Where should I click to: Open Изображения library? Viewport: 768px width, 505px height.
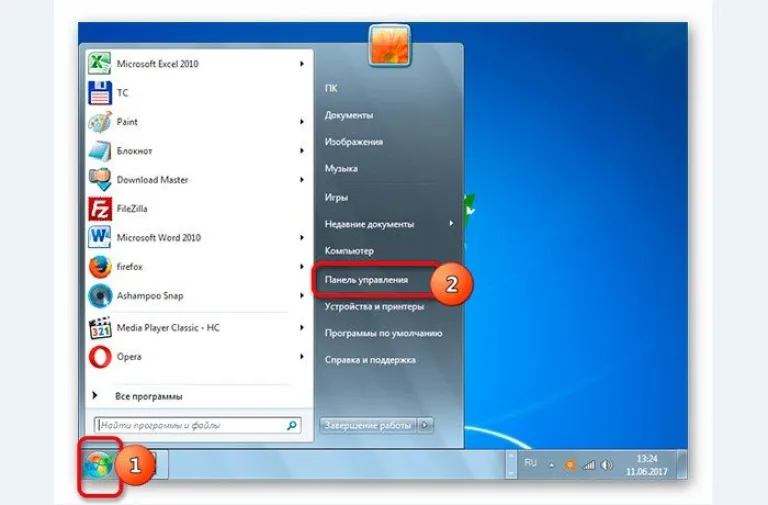354,142
